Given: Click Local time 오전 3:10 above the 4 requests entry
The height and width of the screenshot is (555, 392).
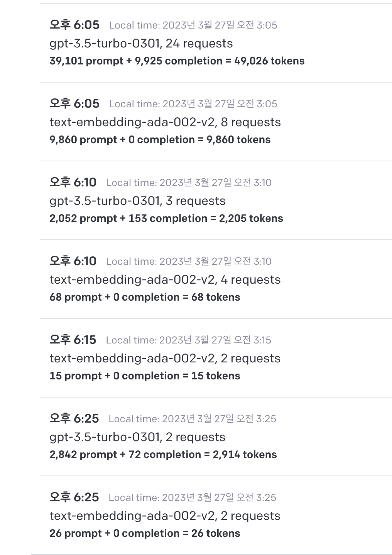Looking at the screenshot, I should click(189, 261).
